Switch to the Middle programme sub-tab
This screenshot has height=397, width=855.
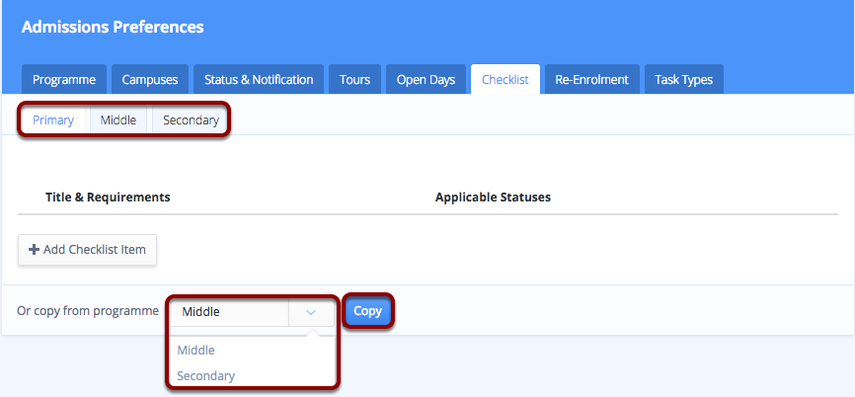pos(118,120)
